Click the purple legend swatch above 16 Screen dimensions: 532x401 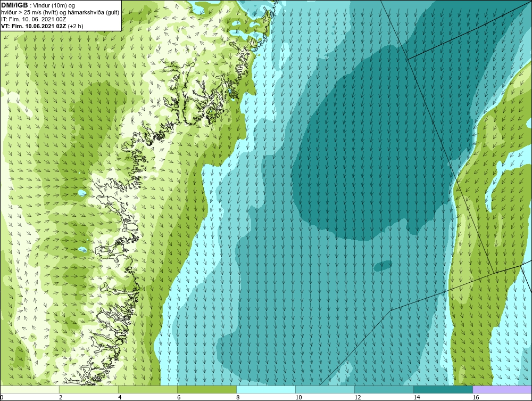503,389
